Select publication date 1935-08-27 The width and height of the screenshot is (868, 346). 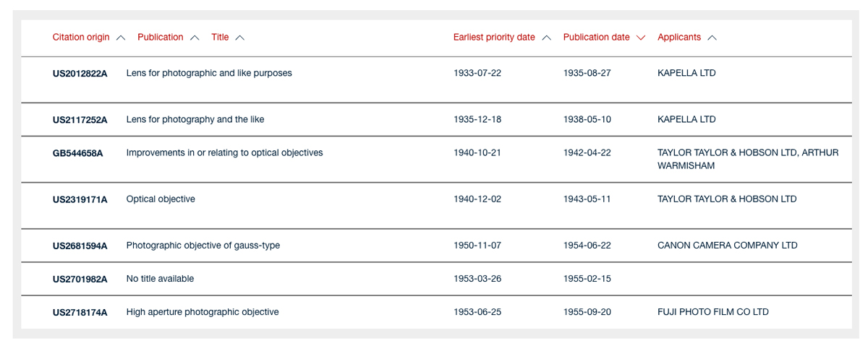(587, 73)
